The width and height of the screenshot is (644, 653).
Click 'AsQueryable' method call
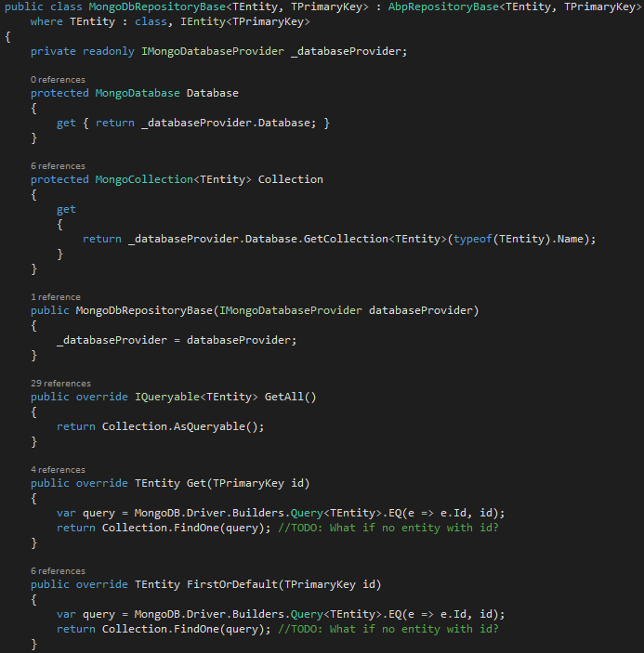(x=209, y=426)
